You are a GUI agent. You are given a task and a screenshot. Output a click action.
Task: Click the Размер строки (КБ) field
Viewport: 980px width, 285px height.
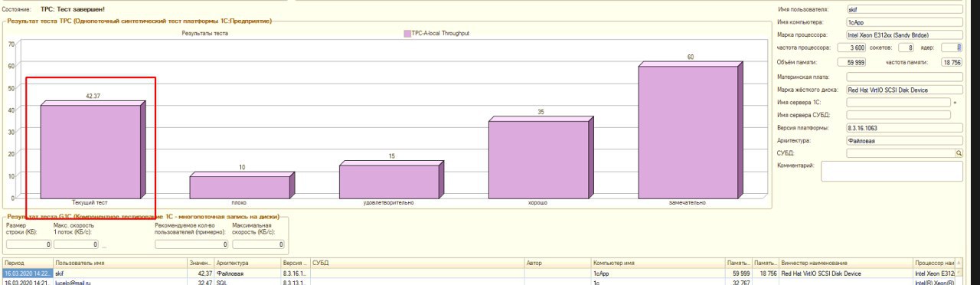click(x=28, y=244)
